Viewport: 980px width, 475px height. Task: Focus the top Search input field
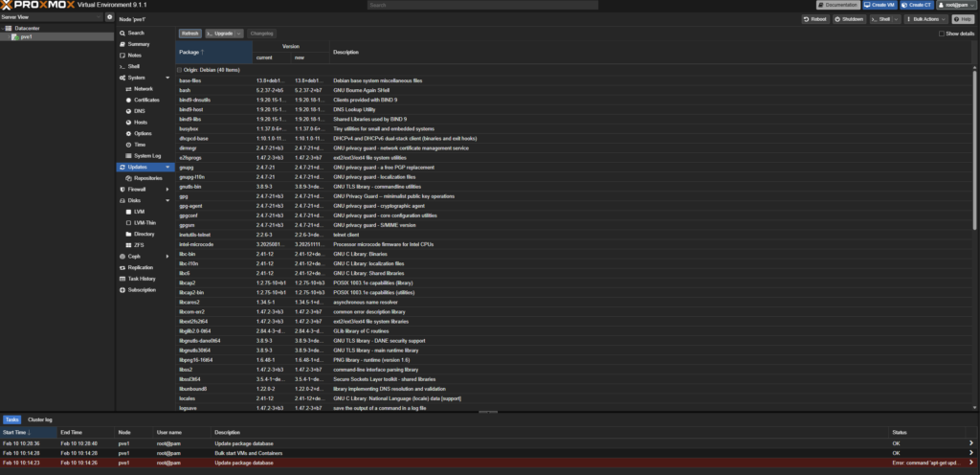[x=482, y=5]
